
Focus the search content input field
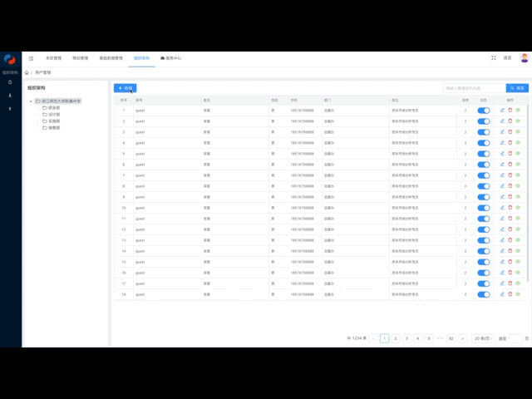[475, 88]
